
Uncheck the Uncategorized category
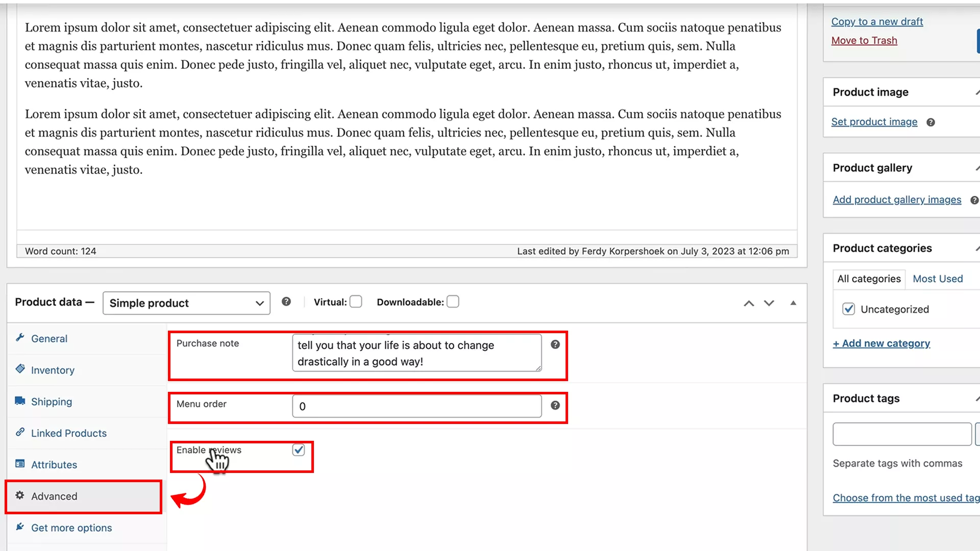tap(848, 309)
